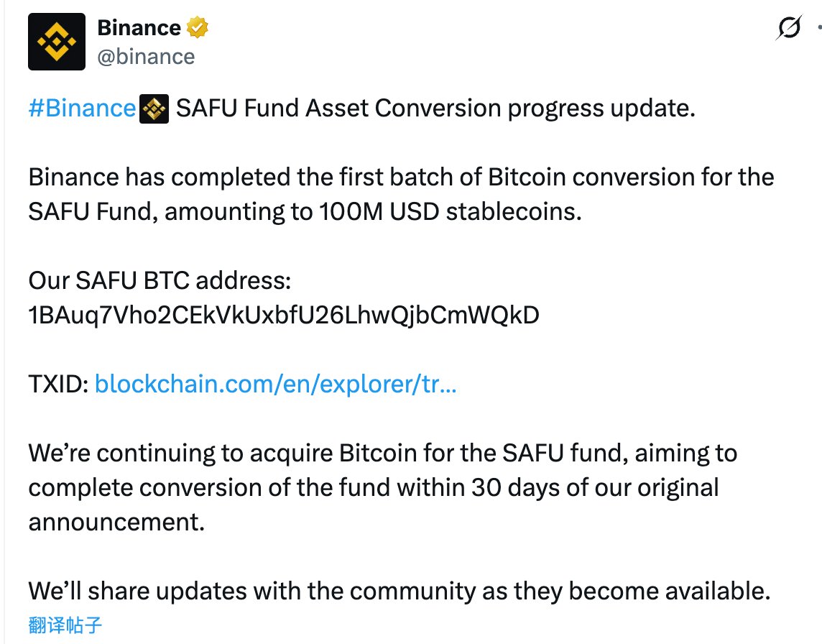The height and width of the screenshot is (644, 822).
Task: Click the "100M USD stablecoins" text
Action: click(451, 211)
